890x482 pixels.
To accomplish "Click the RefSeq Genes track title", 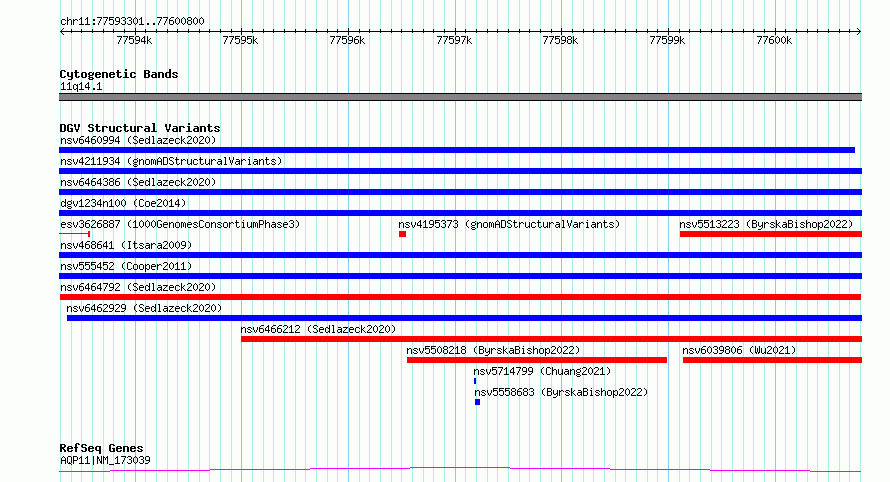I will (x=101, y=448).
